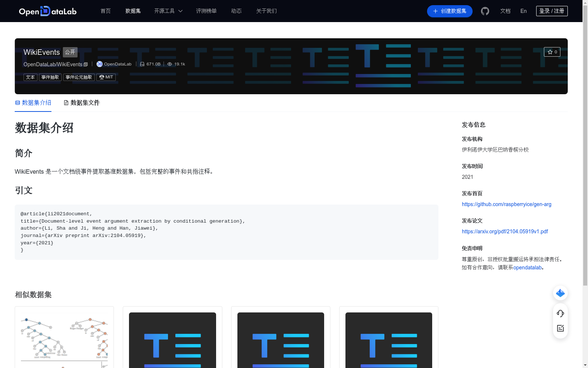Click the 登录 / 注册 button
588x368 pixels.
click(552, 11)
